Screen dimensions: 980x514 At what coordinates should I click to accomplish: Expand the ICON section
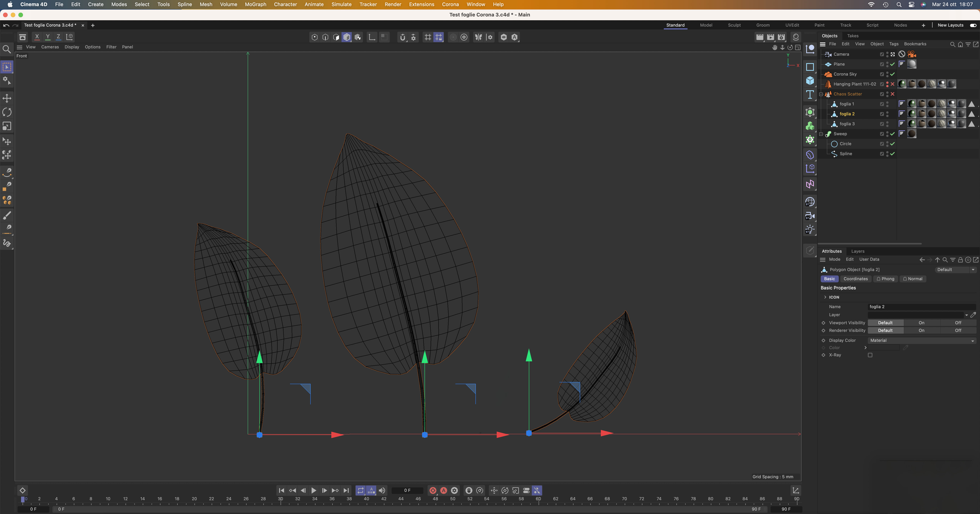[825, 297]
